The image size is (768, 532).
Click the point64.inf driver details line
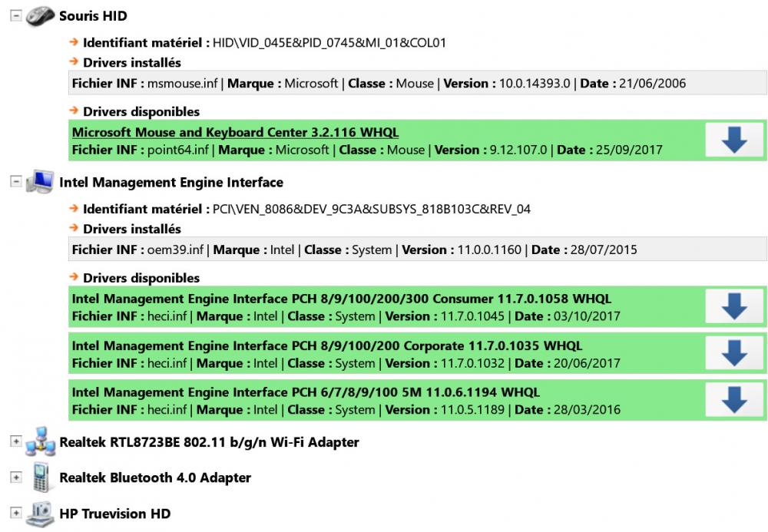(x=367, y=150)
